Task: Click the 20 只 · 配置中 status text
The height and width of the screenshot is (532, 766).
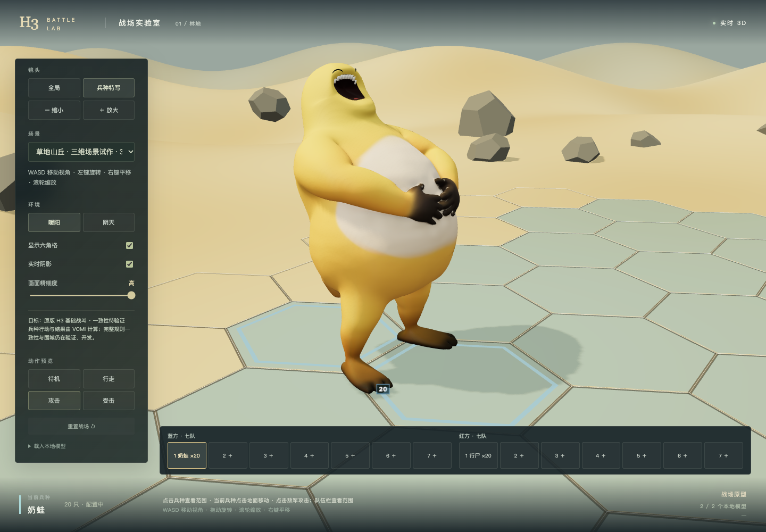Action: 84,504
